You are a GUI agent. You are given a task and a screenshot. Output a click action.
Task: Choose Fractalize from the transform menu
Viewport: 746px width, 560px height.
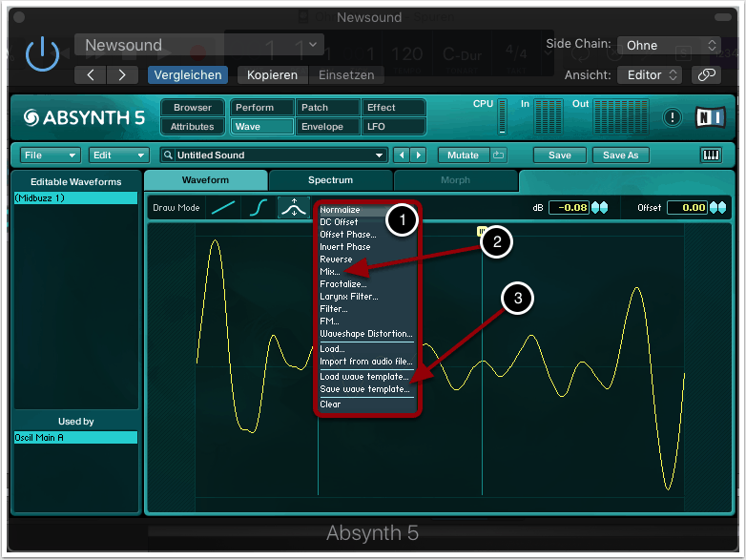(x=343, y=284)
